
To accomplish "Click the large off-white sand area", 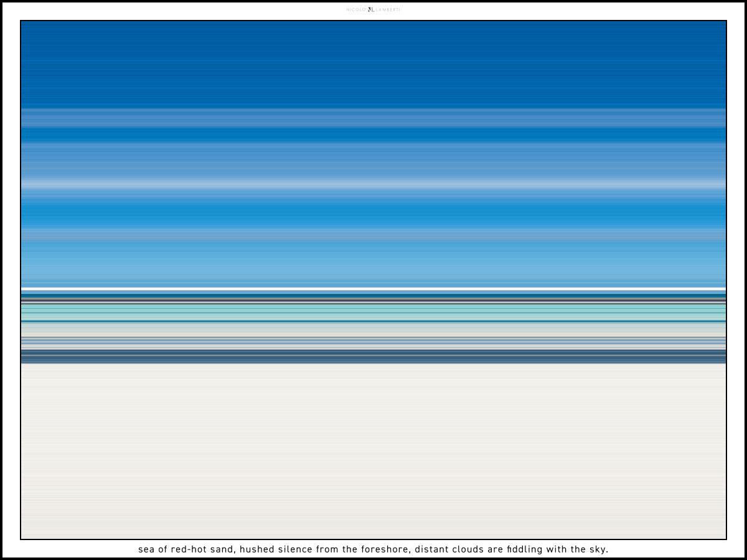I will [374, 451].
